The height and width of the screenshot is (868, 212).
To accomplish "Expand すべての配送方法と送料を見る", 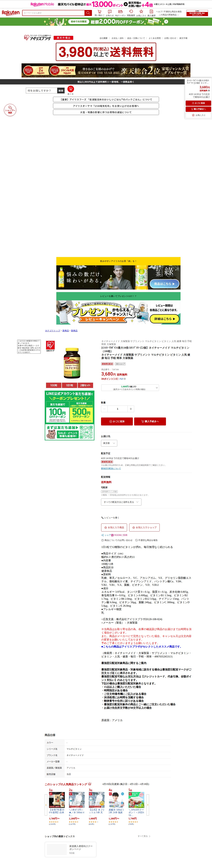I will pyautogui.click(x=121, y=502).
